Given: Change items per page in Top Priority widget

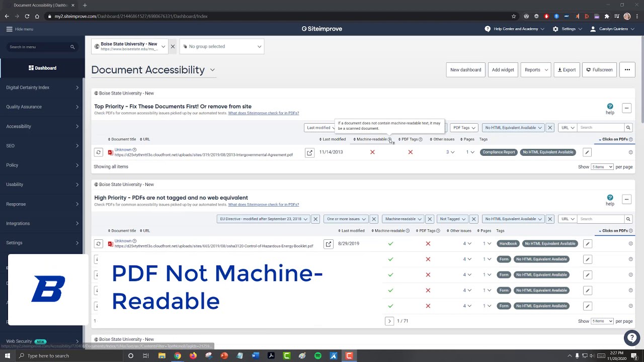Looking at the screenshot, I should 602,167.
